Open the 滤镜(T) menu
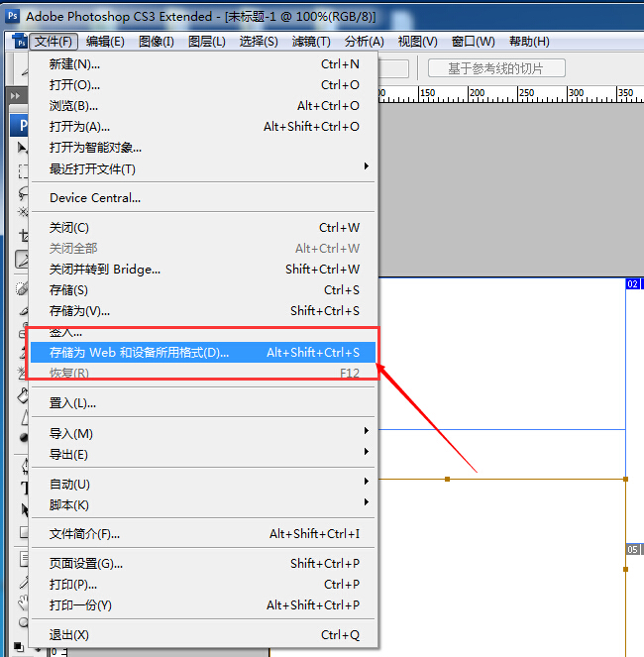Viewport: 644px width, 657px height. click(x=311, y=42)
